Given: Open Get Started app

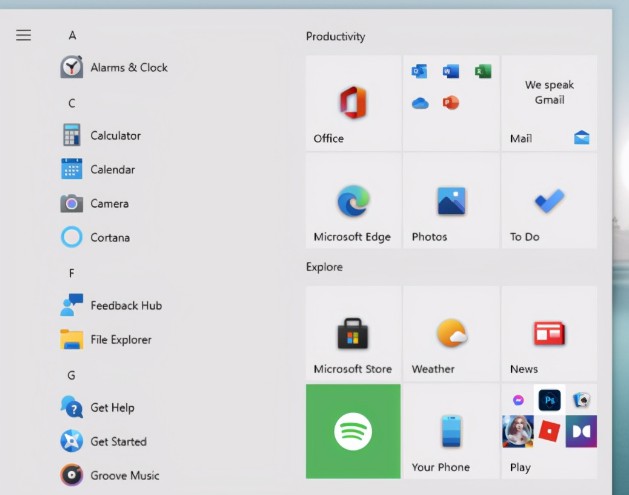Looking at the screenshot, I should pyautogui.click(x=103, y=442).
